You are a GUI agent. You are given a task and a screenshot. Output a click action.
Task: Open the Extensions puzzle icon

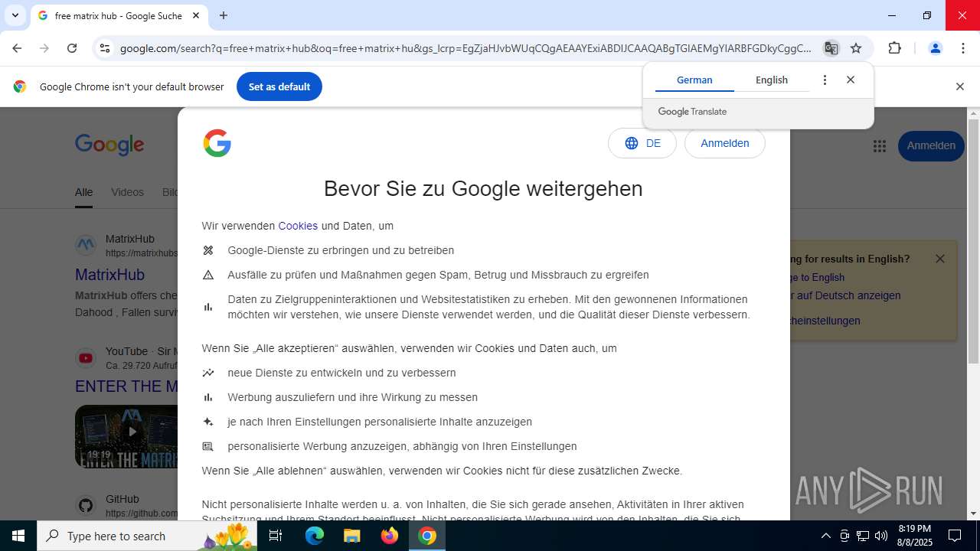coord(894,48)
